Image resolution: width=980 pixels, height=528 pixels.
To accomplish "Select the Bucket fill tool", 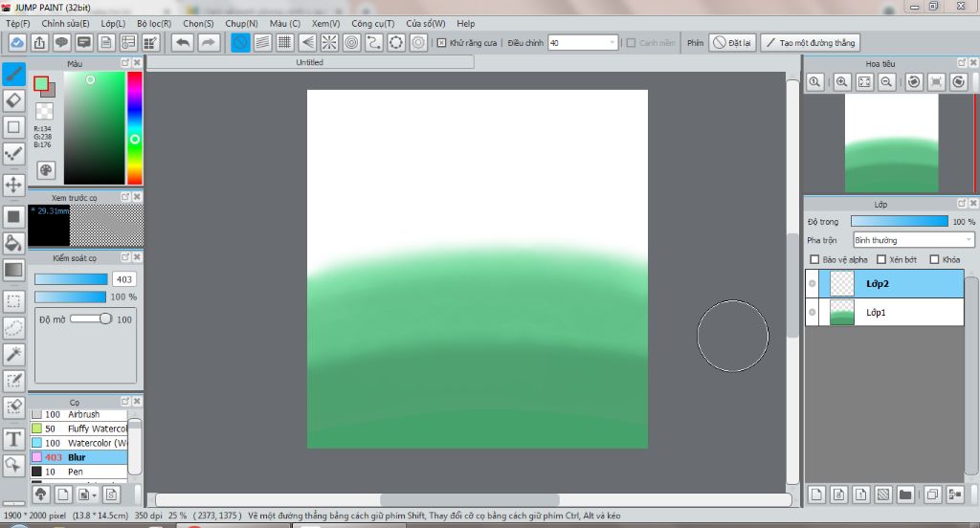I will 13,243.
